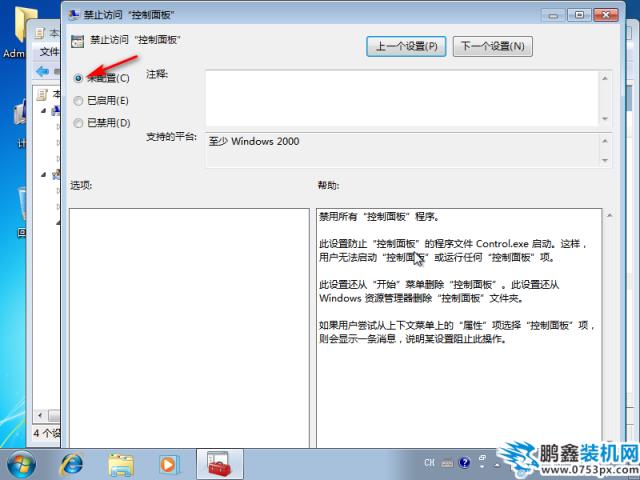Click the empty 选项 options pane
The image size is (640, 480).
pos(189,329)
